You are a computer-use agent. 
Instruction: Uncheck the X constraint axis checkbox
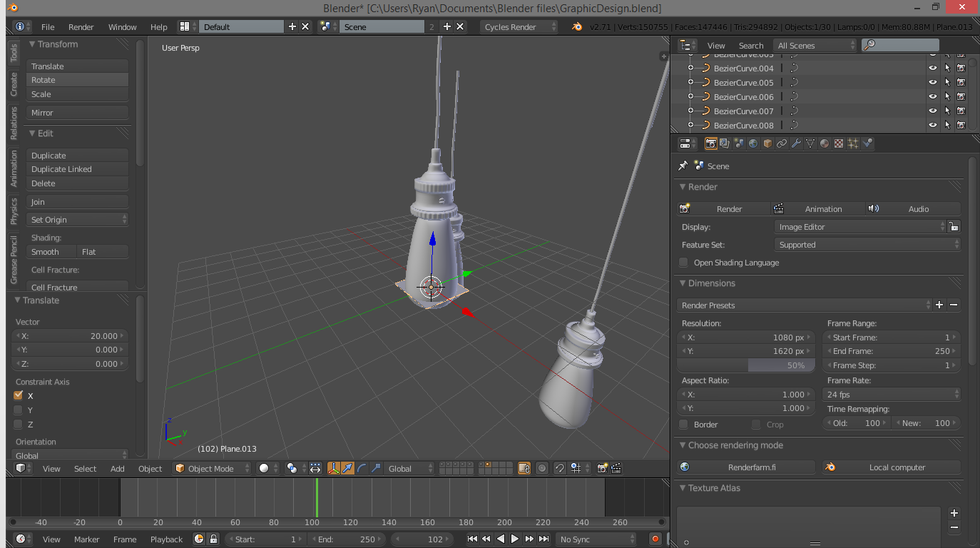point(19,395)
